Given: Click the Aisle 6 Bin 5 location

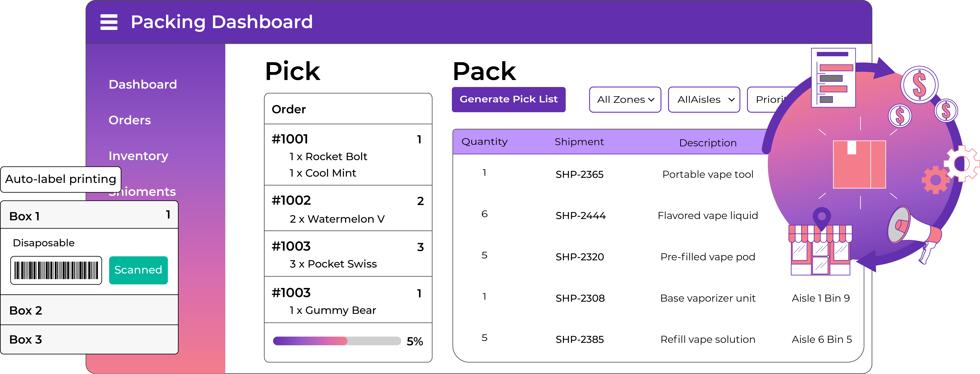Looking at the screenshot, I should pos(822,339).
